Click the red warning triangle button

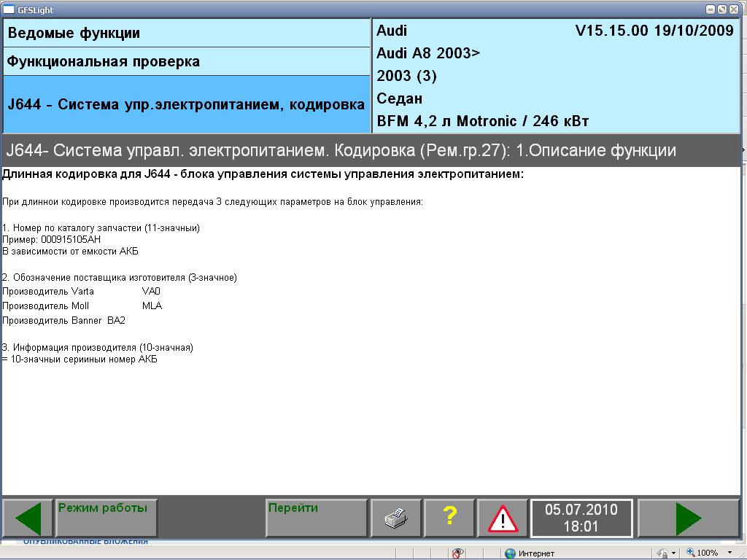tap(503, 518)
